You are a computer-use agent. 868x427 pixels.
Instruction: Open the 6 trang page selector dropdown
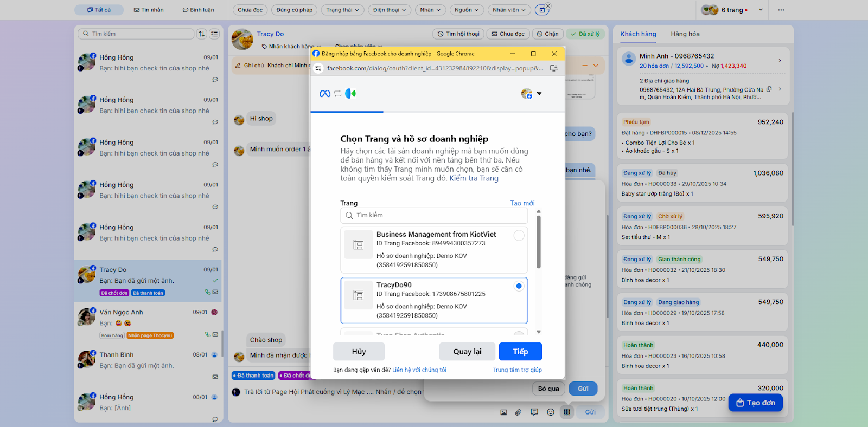[732, 10]
